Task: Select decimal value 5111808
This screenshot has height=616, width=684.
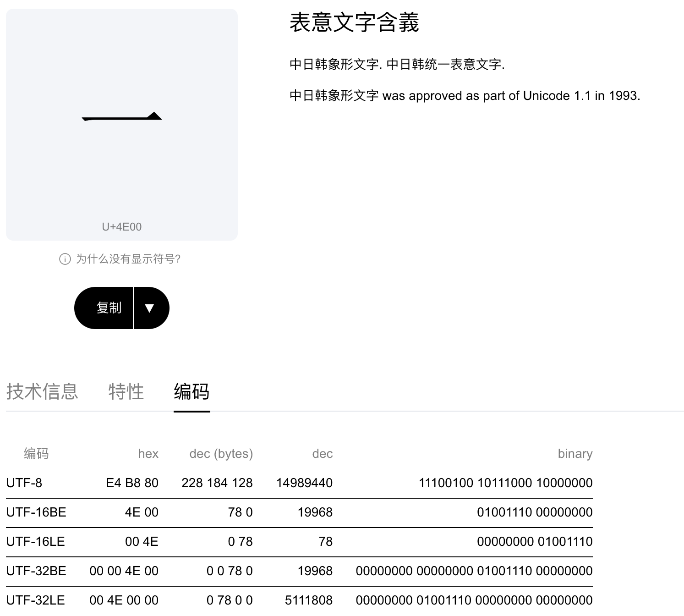Action: (x=309, y=600)
